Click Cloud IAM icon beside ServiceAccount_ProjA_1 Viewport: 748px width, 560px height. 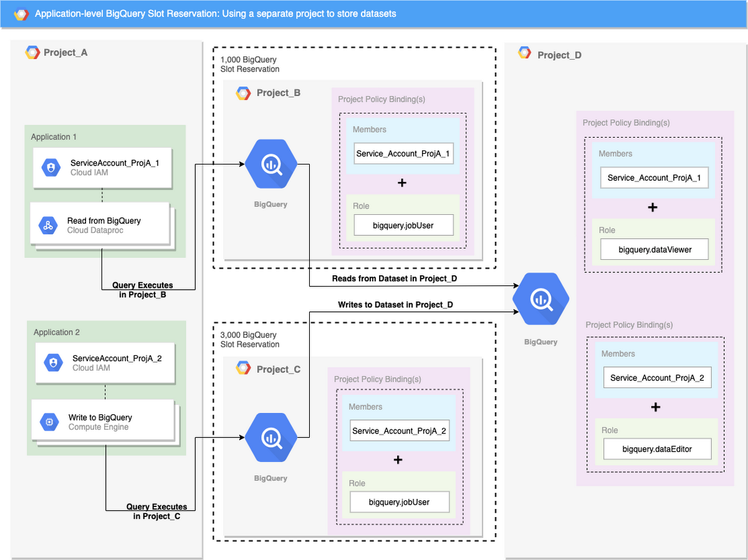[50, 168]
